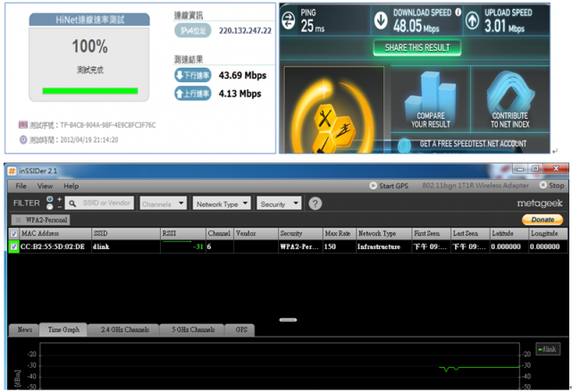The image size is (572, 392).
Task: Click the Stop scanning icon
Action: 543,186
